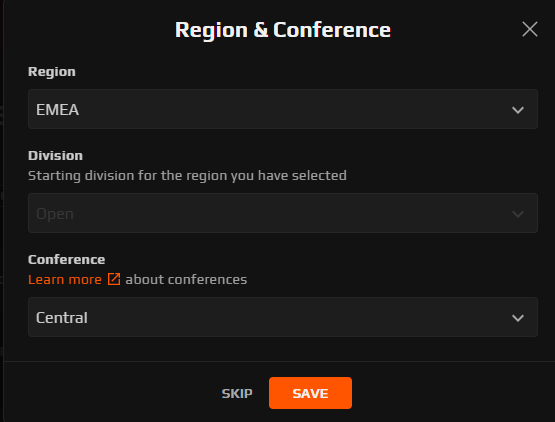This screenshot has width=555, height=422.
Task: Click the Region & Conference dialog title
Action: 283,30
